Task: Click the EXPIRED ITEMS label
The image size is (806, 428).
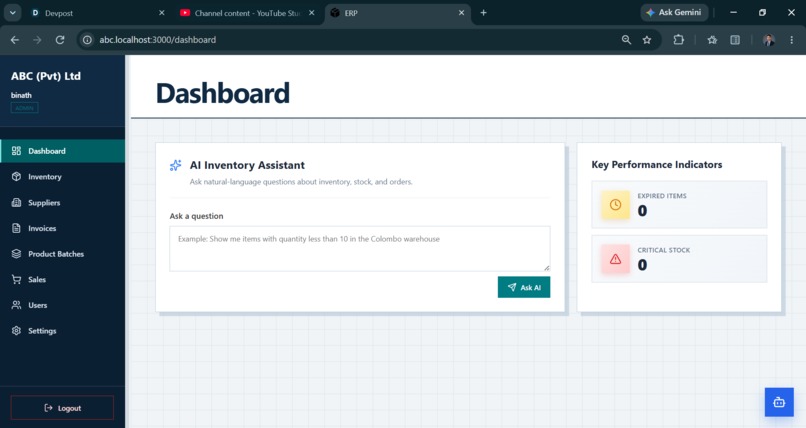Action: click(x=662, y=196)
